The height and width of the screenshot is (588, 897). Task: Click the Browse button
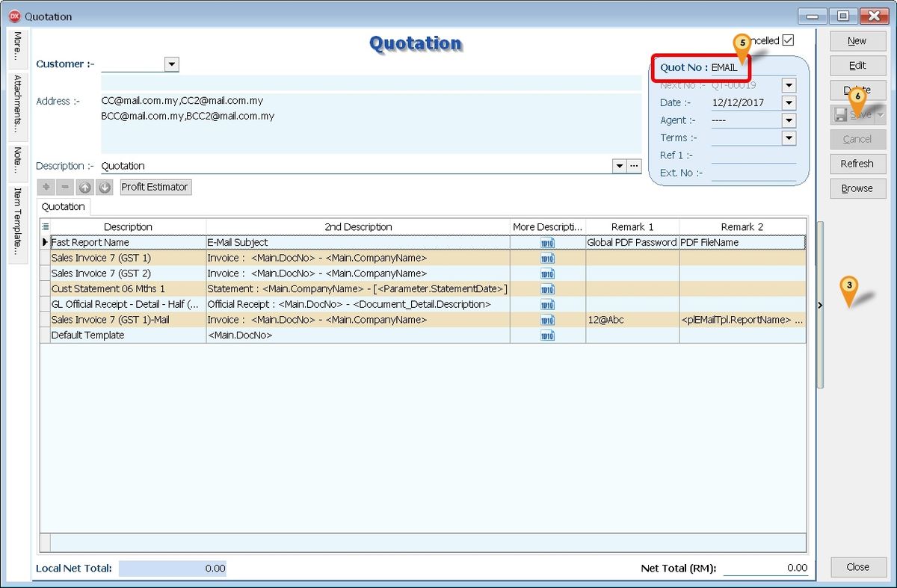coord(857,188)
